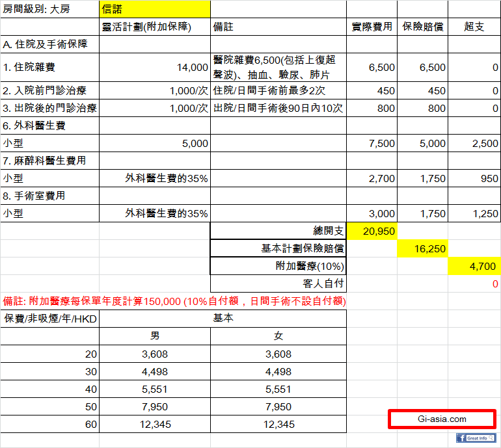501x448 pixels.
Task: Select the 6. 外科醫生費 row label
Action: [50, 125]
